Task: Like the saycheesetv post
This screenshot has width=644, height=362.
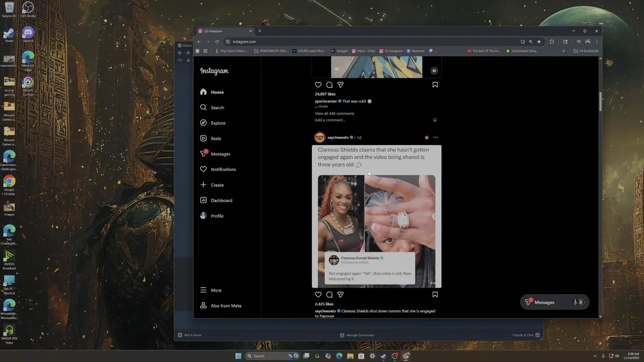Action: tap(318, 295)
